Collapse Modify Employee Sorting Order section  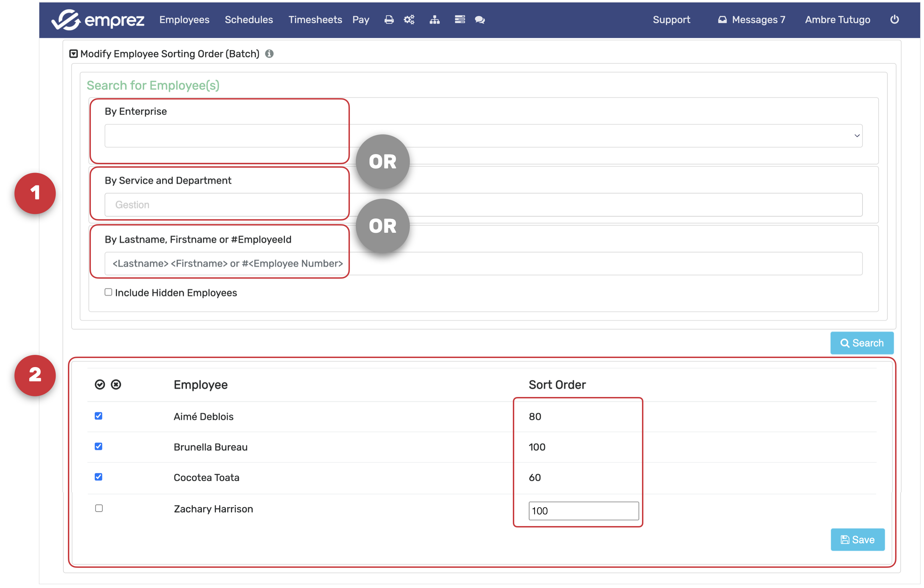point(73,54)
